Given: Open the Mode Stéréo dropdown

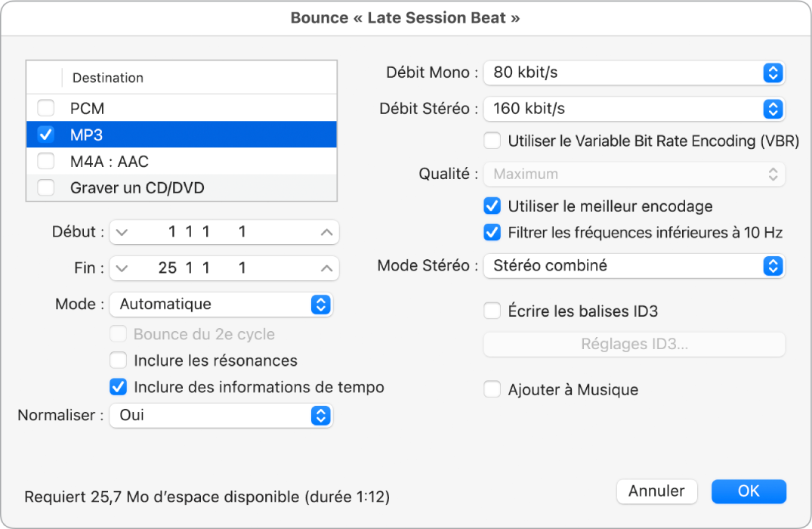Looking at the screenshot, I should pyautogui.click(x=634, y=266).
